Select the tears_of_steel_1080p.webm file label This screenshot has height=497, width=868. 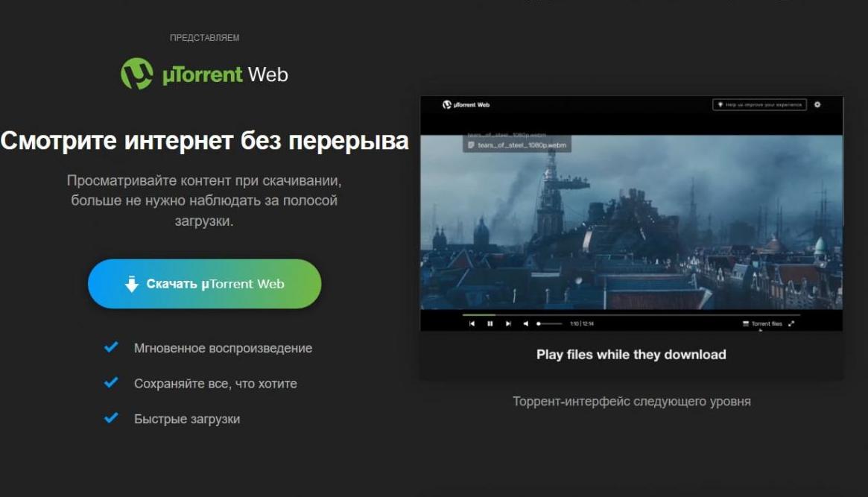click(517, 145)
